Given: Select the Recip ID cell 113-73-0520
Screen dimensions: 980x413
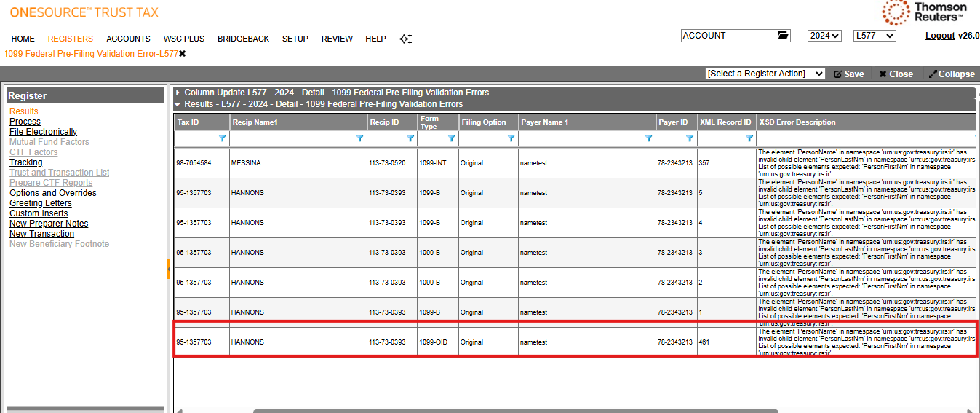Looking at the screenshot, I should coord(392,163).
